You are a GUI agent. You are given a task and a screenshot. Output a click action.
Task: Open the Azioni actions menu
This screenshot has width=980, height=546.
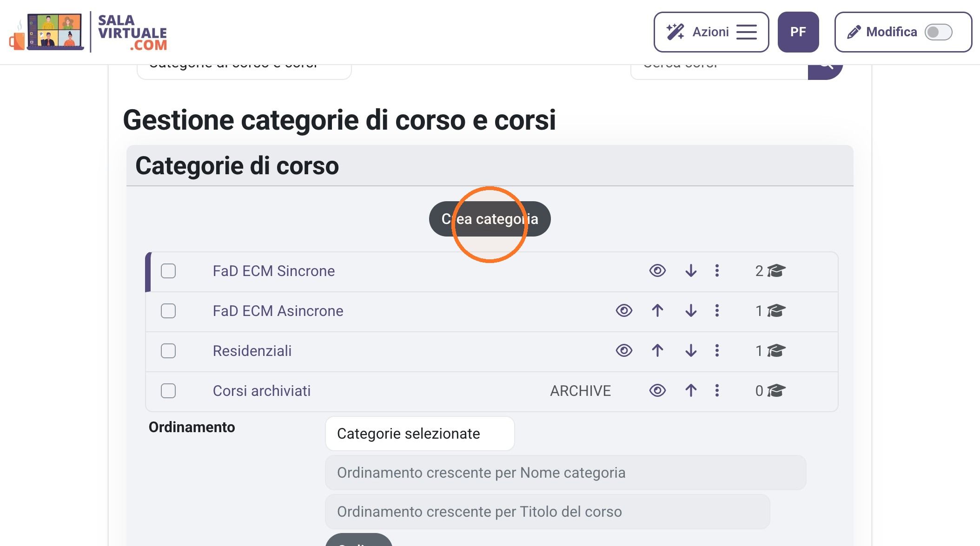tap(711, 32)
